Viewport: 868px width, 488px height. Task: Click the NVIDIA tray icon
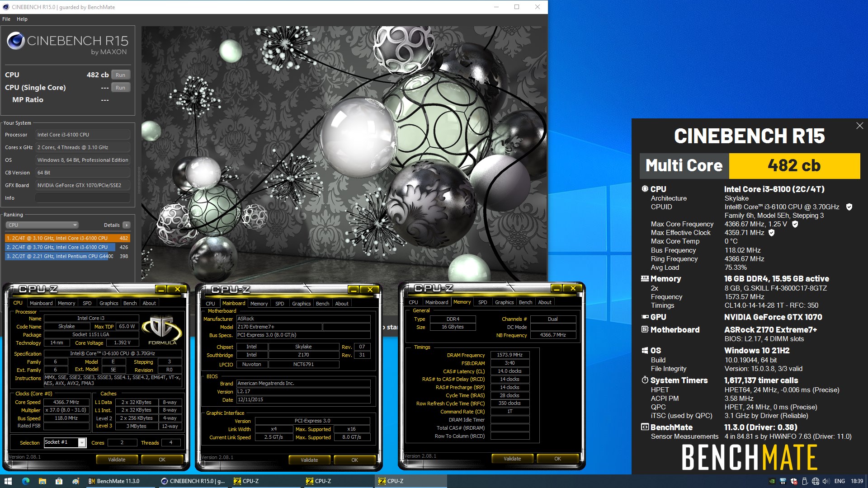point(772,481)
